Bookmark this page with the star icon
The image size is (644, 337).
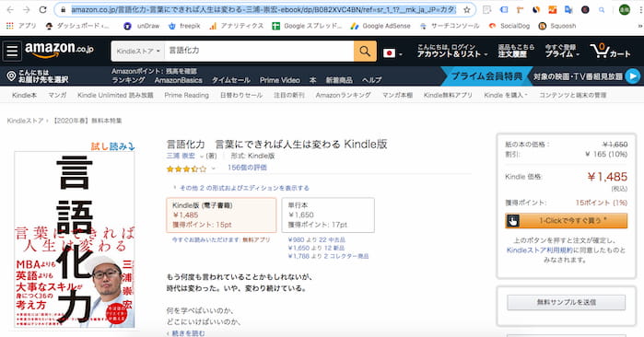466,9
